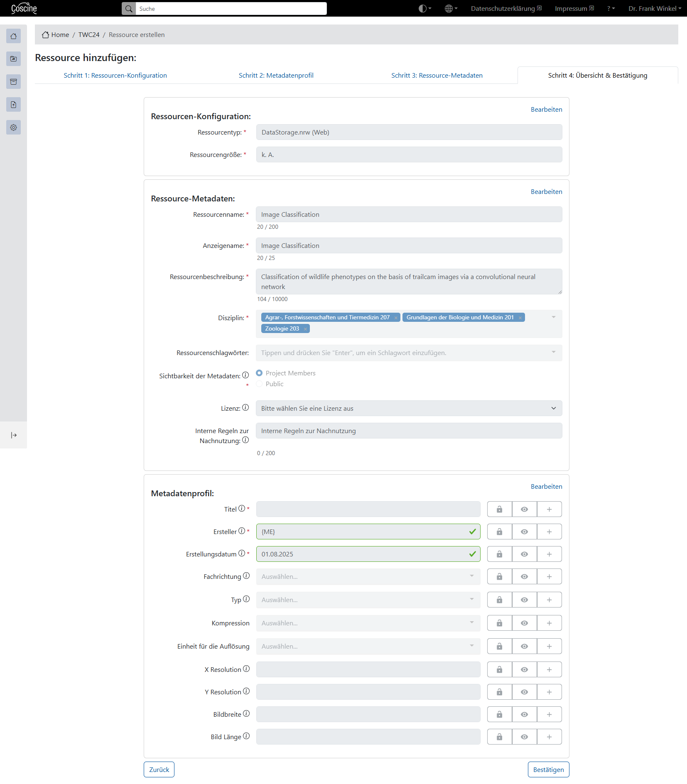This screenshot has height=784, width=687.
Task: Open the globe language selector
Action: click(x=451, y=8)
